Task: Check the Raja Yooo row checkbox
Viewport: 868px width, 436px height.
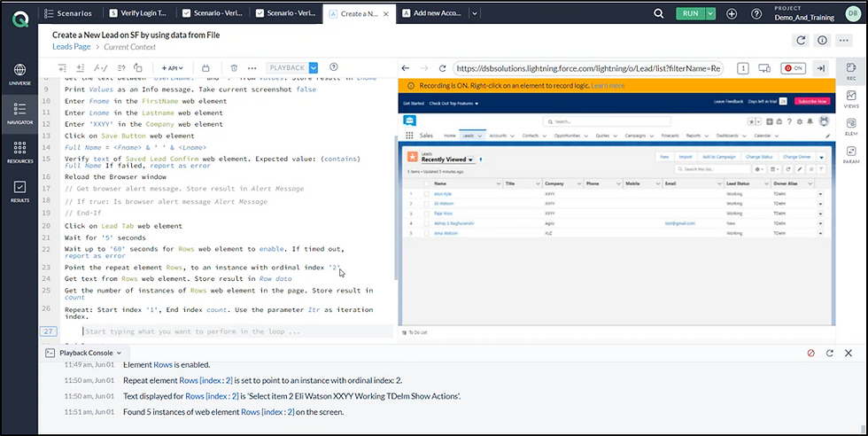Action: point(426,214)
